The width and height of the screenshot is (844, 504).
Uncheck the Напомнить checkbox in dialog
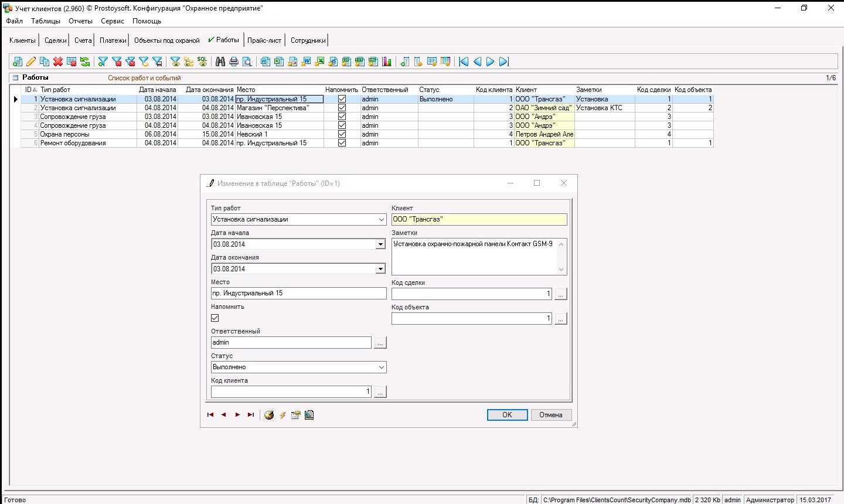[x=215, y=318]
